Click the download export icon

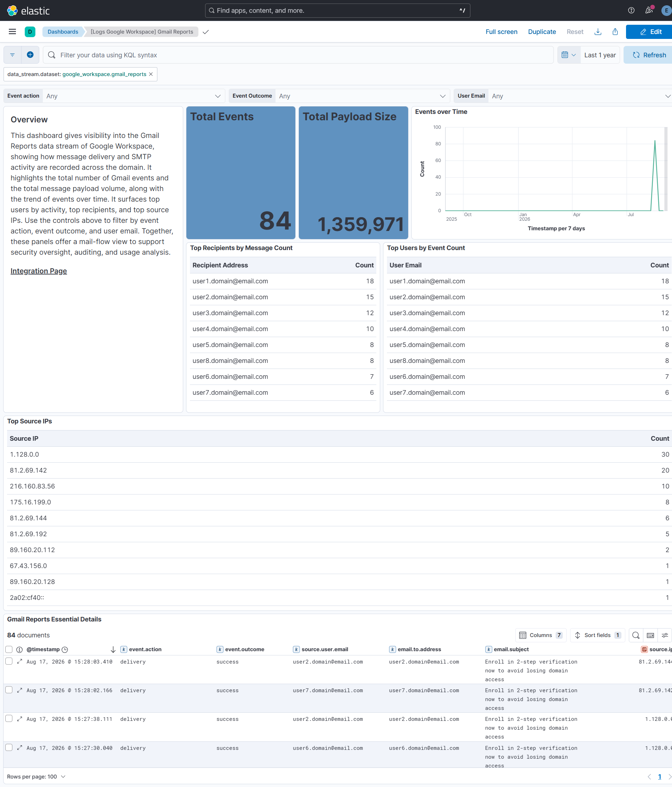(x=598, y=32)
